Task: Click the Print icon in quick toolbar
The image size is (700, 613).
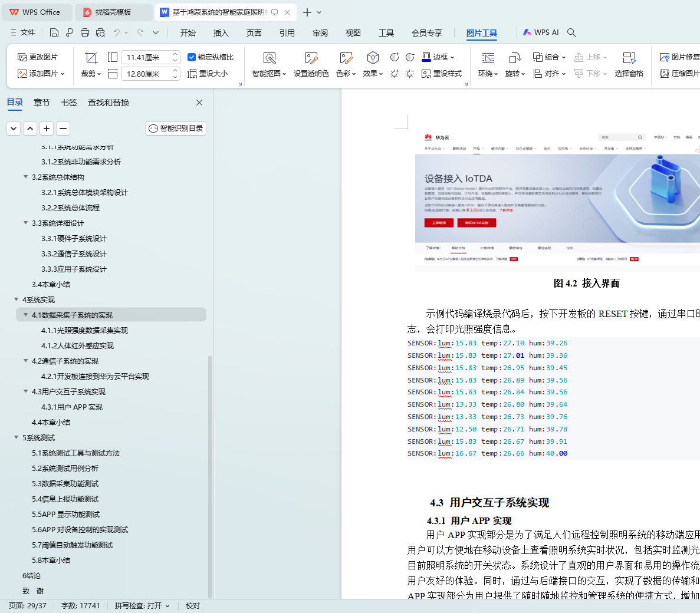Action: (x=85, y=32)
